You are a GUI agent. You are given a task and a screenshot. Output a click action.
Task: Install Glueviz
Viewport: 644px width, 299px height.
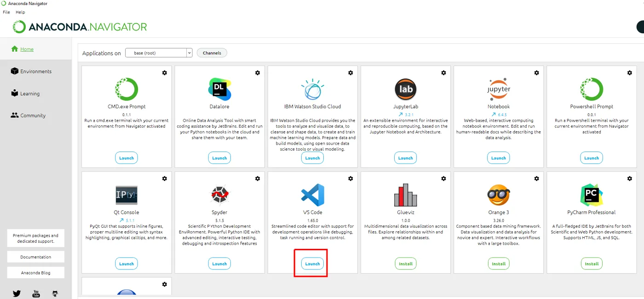pos(405,264)
